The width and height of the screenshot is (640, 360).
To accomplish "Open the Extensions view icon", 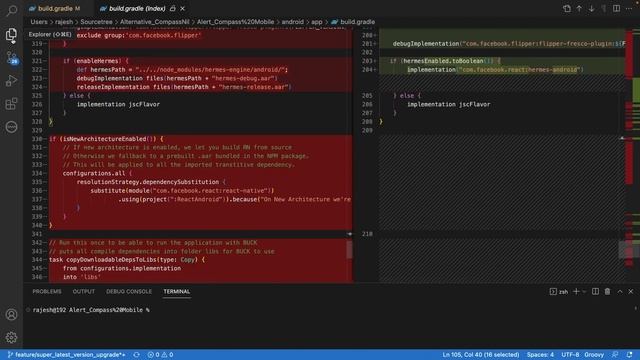I will pos(11,104).
